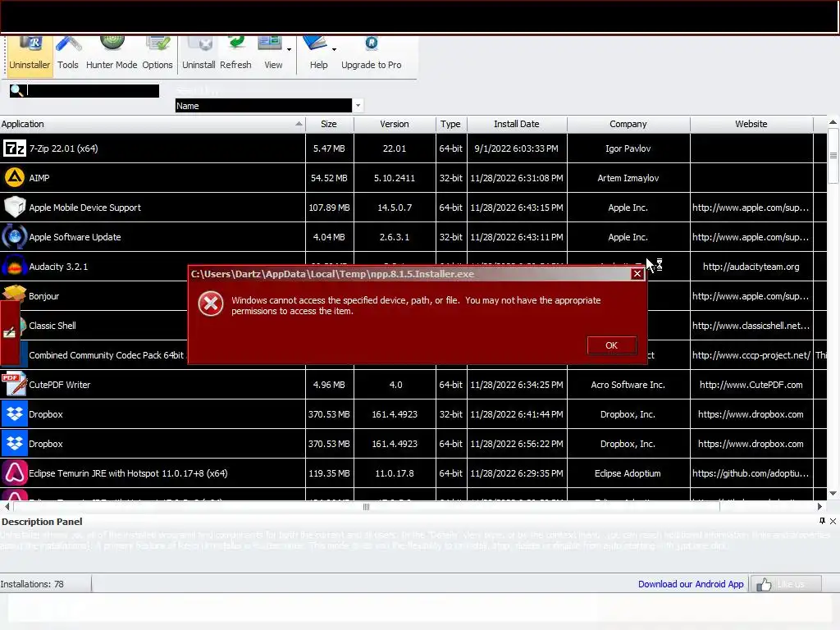Click the 14.5.0.7 version cell
Image resolution: width=840 pixels, height=630 pixels.
395,208
